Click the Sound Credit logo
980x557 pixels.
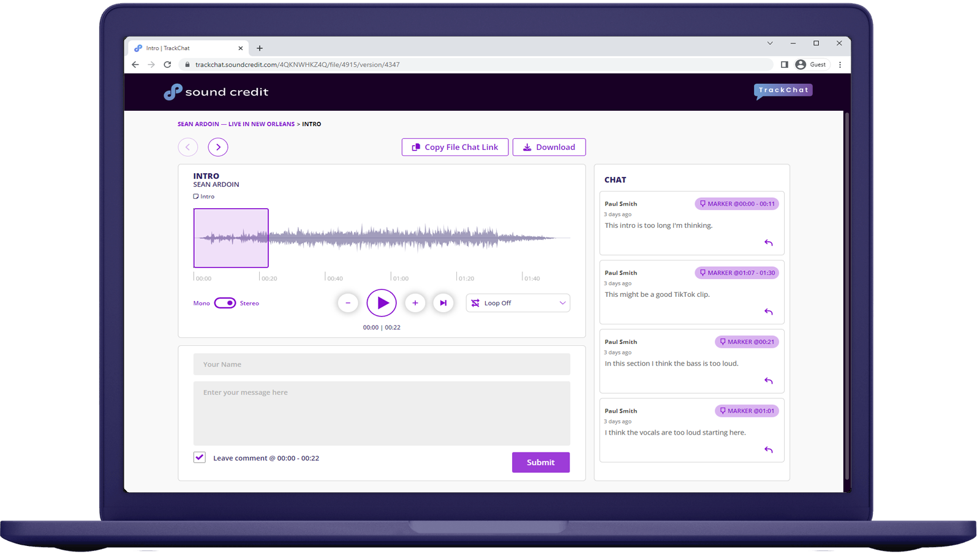click(216, 91)
